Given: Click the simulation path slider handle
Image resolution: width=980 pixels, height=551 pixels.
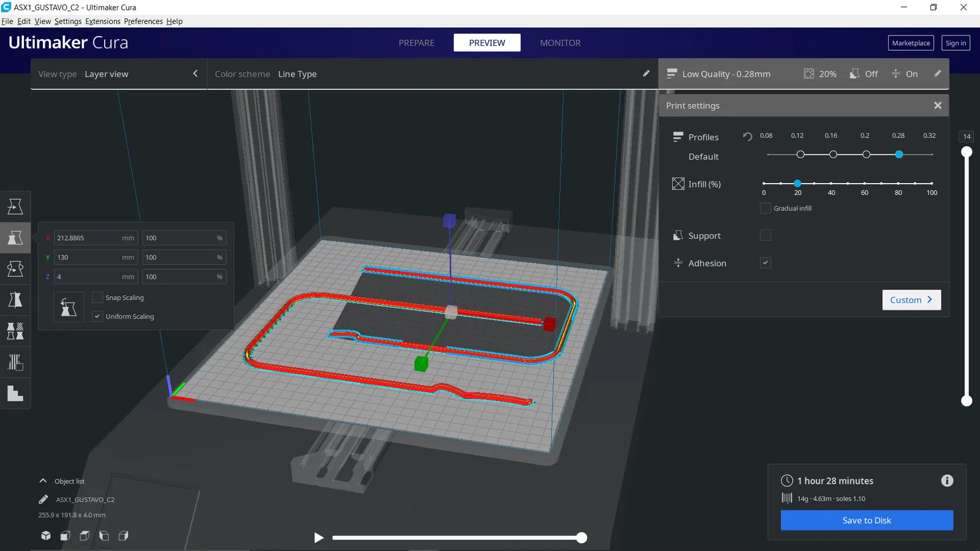Looking at the screenshot, I should coord(581,538).
